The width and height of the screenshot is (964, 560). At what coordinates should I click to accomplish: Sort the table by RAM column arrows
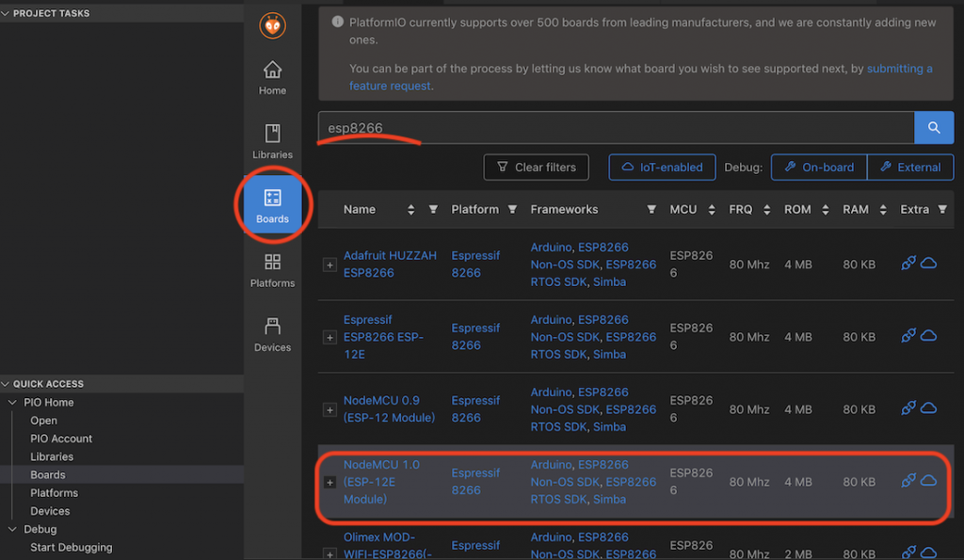[883, 210]
